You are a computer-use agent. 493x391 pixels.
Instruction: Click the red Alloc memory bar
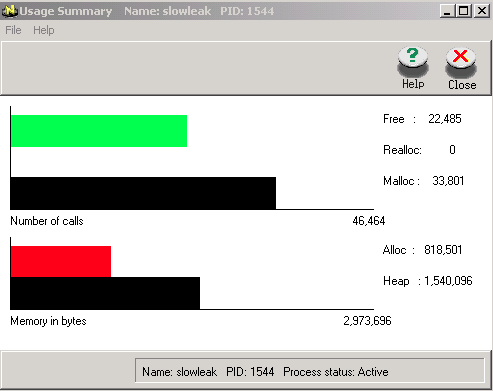point(61,262)
